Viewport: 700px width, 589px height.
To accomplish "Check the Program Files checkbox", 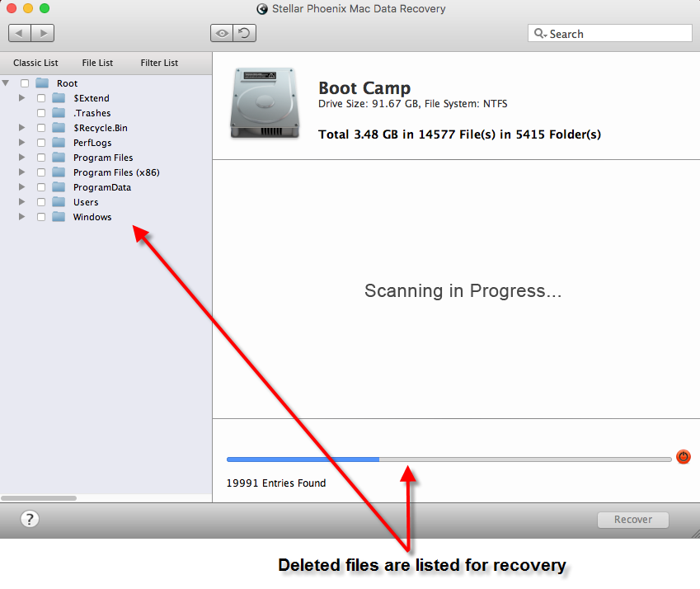I will click(x=41, y=158).
